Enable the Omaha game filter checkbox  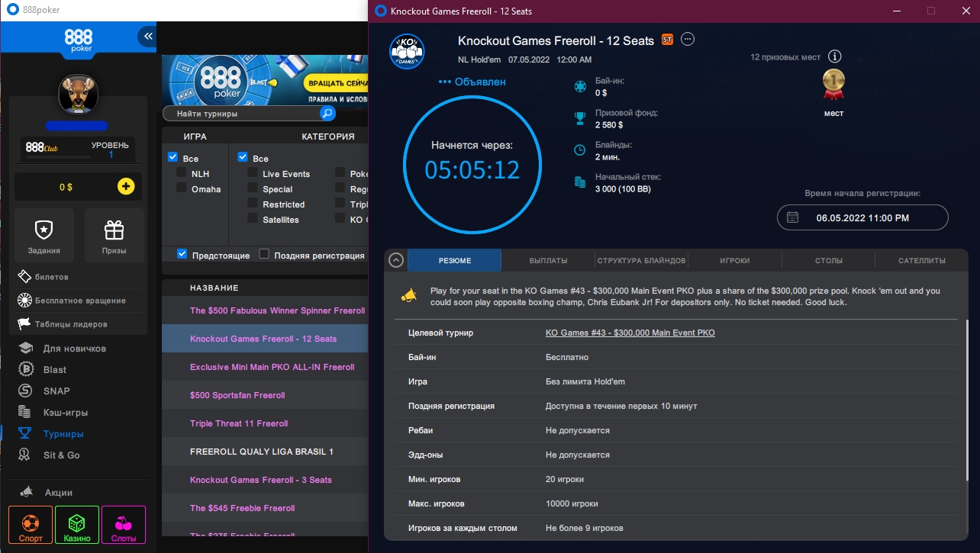point(182,188)
